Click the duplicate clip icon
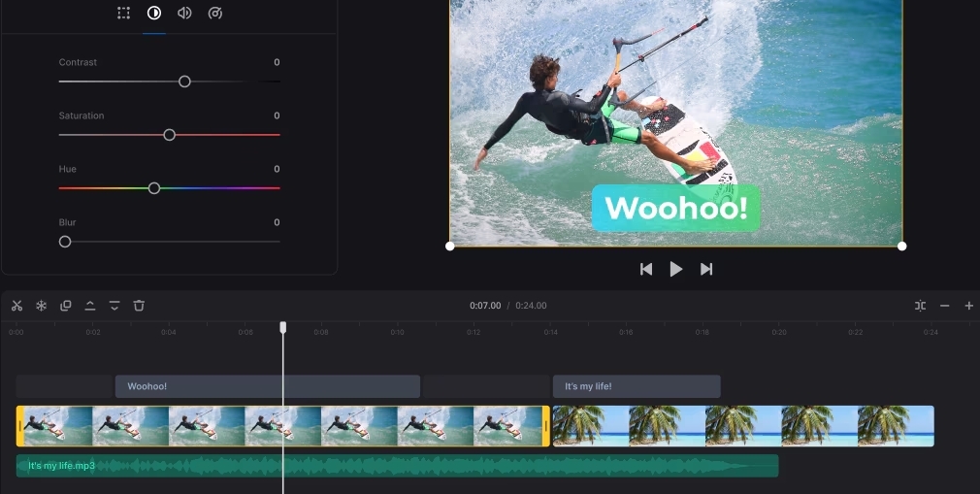The height and width of the screenshot is (494, 980). 66,306
